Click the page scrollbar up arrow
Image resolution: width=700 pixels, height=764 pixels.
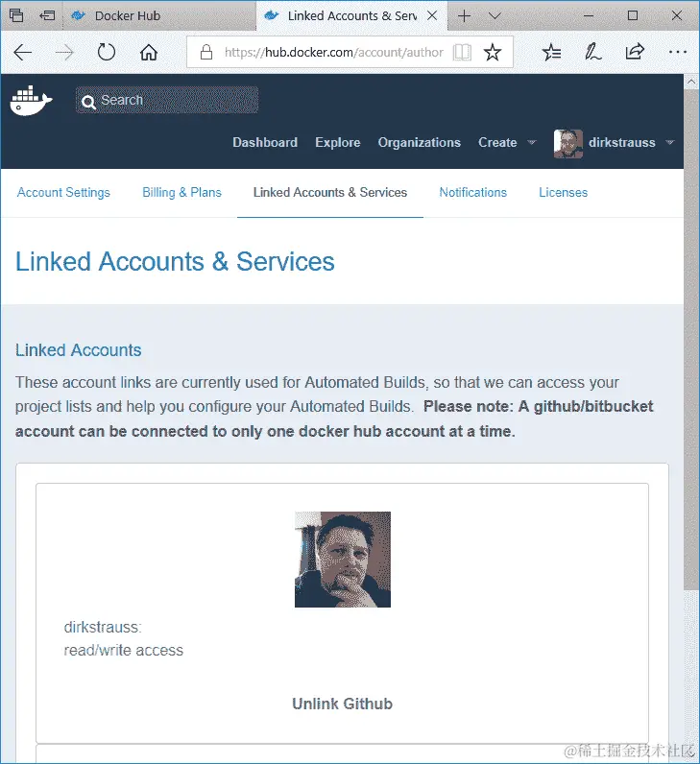click(x=691, y=82)
